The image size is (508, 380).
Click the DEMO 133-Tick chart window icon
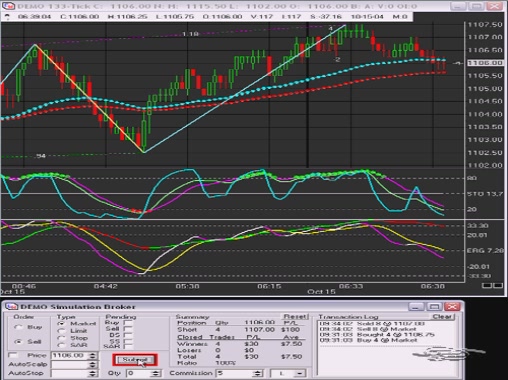[x=9, y=6]
